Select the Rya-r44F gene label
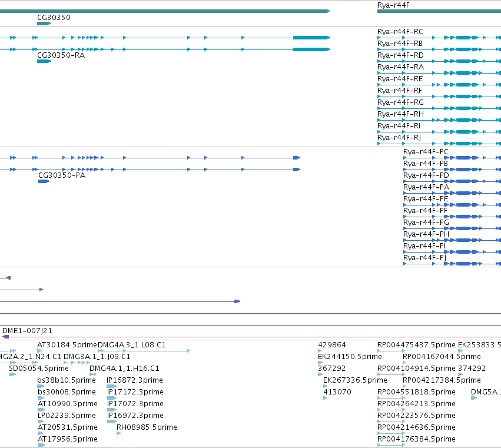The width and height of the screenshot is (501, 448). tap(393, 5)
